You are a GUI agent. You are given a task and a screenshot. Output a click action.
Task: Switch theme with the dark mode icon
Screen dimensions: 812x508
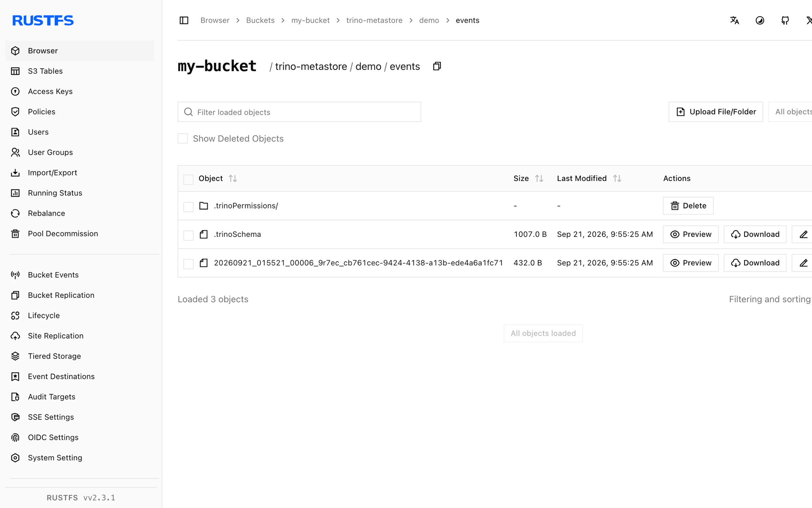760,20
